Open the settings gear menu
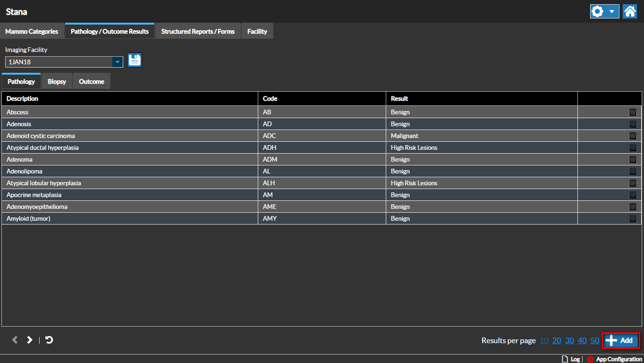This screenshot has width=644, height=363. click(604, 11)
